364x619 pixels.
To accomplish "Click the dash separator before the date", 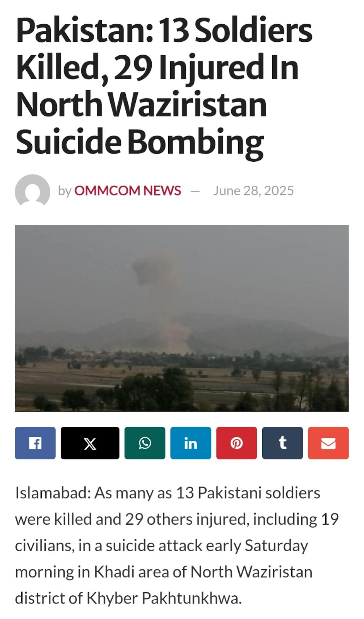I will click(x=195, y=191).
